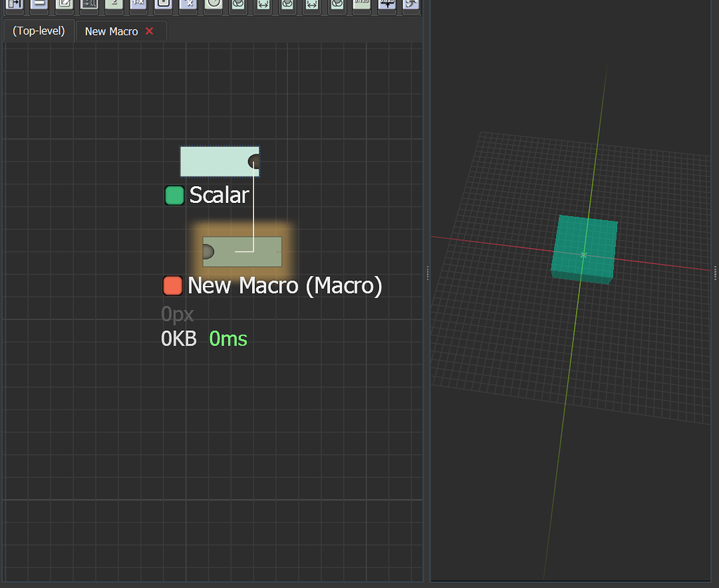Select the Scalar node box
719x588 pixels.
(x=214, y=162)
